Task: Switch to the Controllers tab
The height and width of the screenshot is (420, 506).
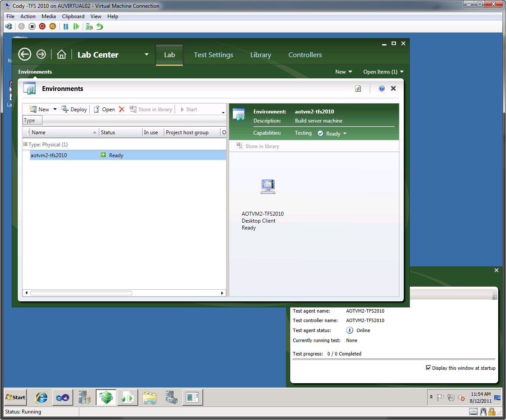Action: click(x=305, y=55)
